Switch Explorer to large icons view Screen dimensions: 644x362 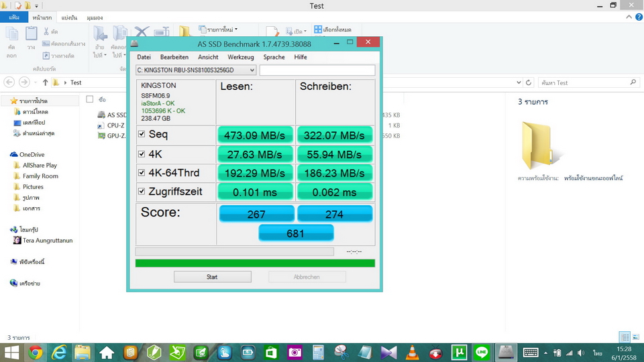pos(636,337)
